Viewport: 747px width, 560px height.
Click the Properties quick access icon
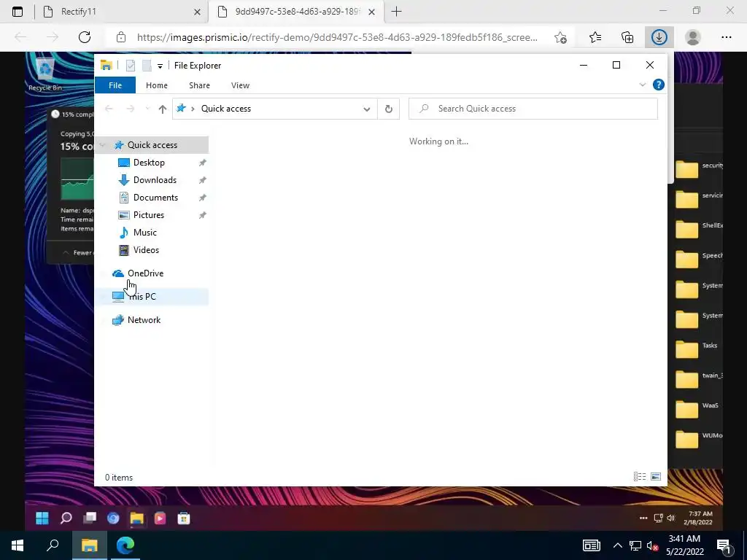[131, 66]
